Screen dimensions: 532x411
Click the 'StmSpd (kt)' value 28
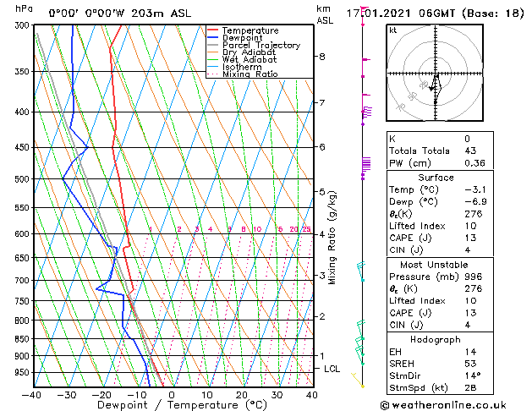[470, 387]
